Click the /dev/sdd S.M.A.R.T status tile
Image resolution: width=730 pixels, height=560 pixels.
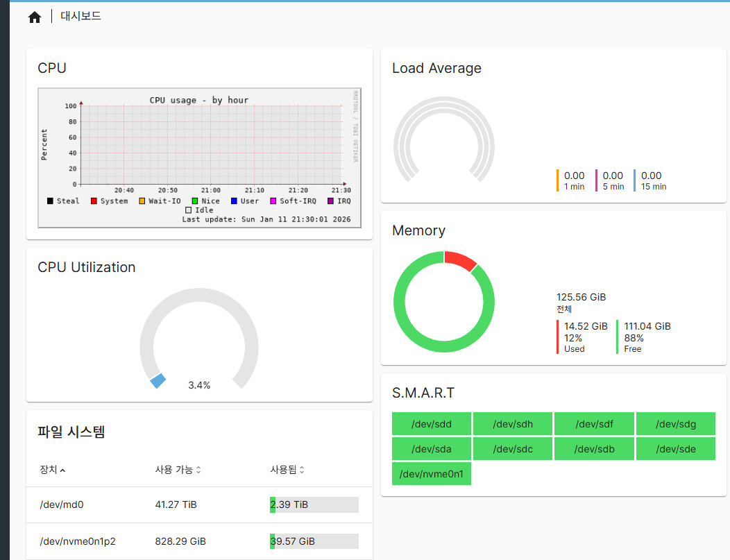[x=432, y=424]
